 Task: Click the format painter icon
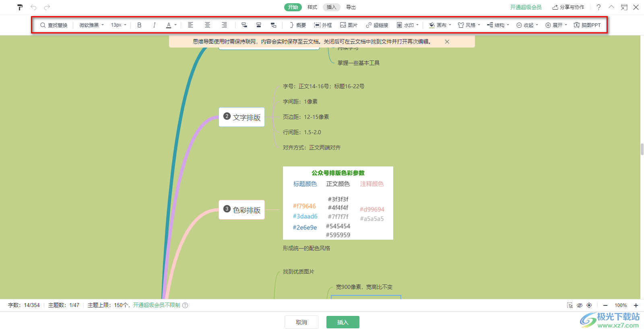[x=20, y=7]
